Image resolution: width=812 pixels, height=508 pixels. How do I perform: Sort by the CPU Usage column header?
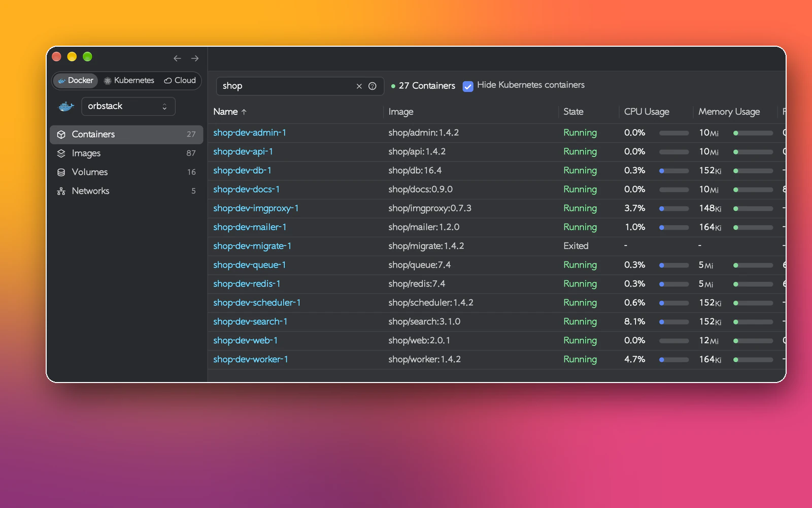point(647,112)
